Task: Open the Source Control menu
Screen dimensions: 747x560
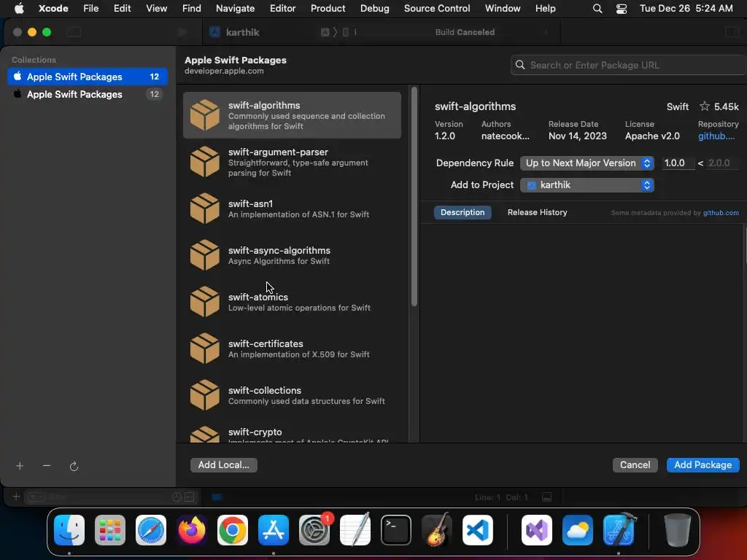Action: [x=437, y=9]
